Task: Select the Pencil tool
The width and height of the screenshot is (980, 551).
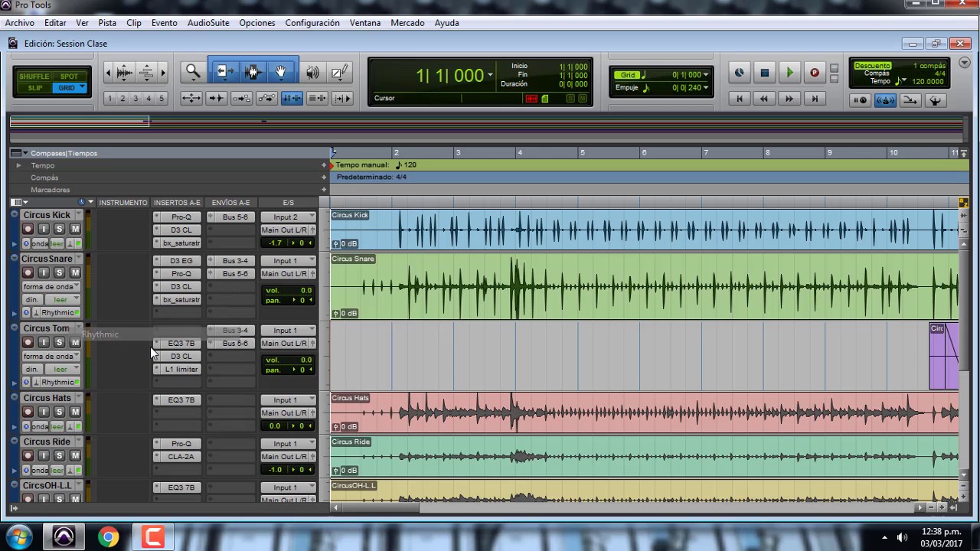Action: [x=339, y=72]
